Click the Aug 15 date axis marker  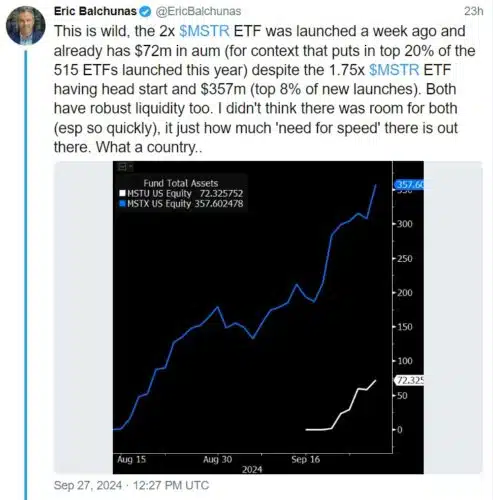pos(131,459)
